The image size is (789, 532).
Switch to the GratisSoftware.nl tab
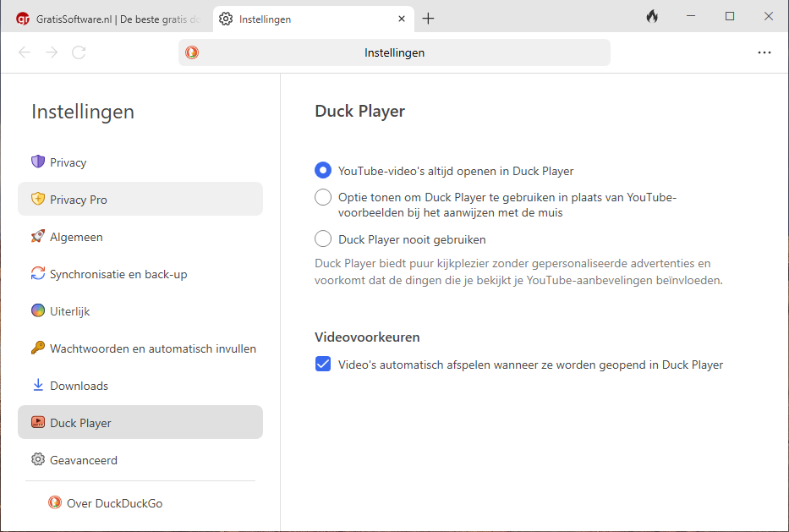point(108,19)
